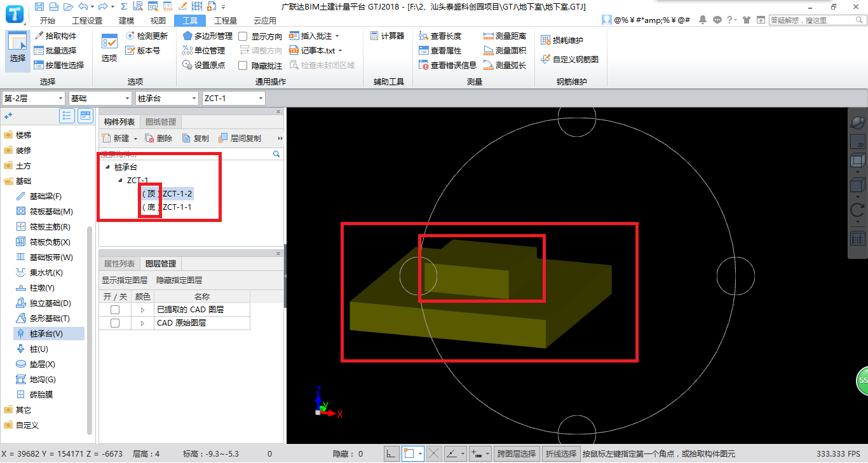This screenshot has width=868, height=463.
Task: Open the 工程设置 ribbon tab
Action: coord(87,20)
